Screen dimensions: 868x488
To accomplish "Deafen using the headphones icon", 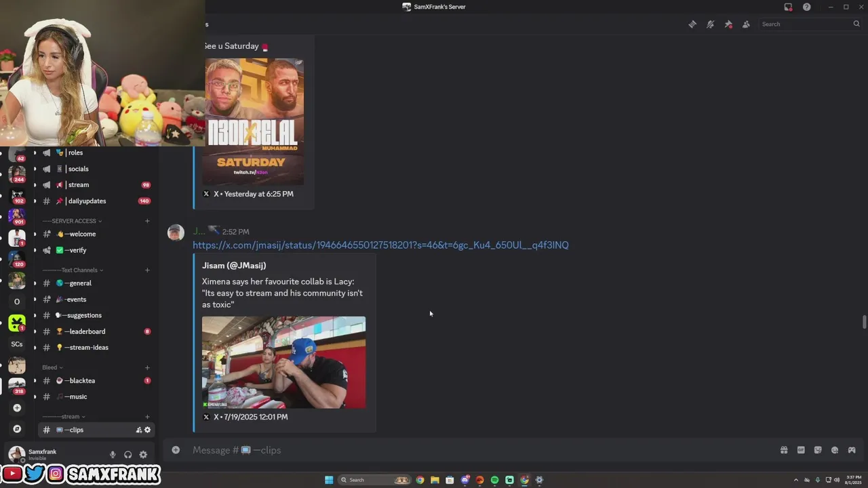I will click(x=127, y=455).
